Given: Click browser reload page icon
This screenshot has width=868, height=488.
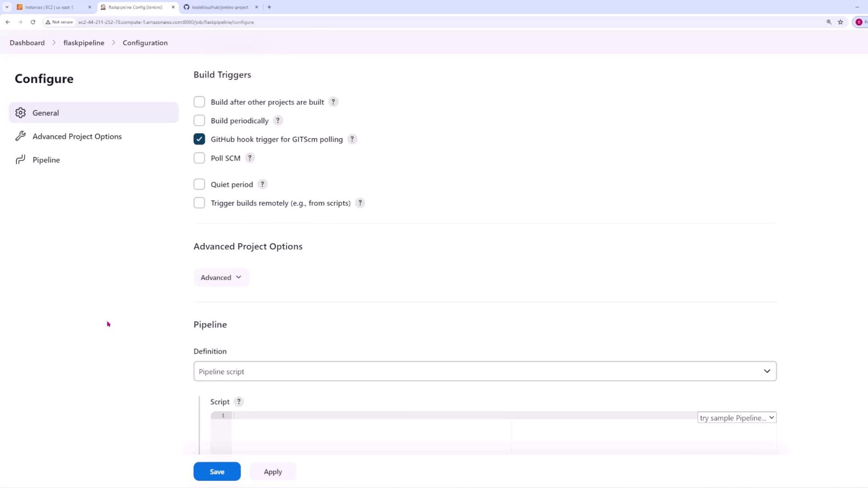Looking at the screenshot, I should point(33,22).
